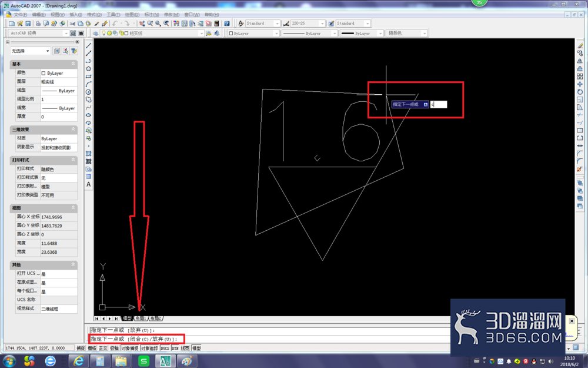Toggle 对象捕捉 object snap in status bar

tap(130, 348)
